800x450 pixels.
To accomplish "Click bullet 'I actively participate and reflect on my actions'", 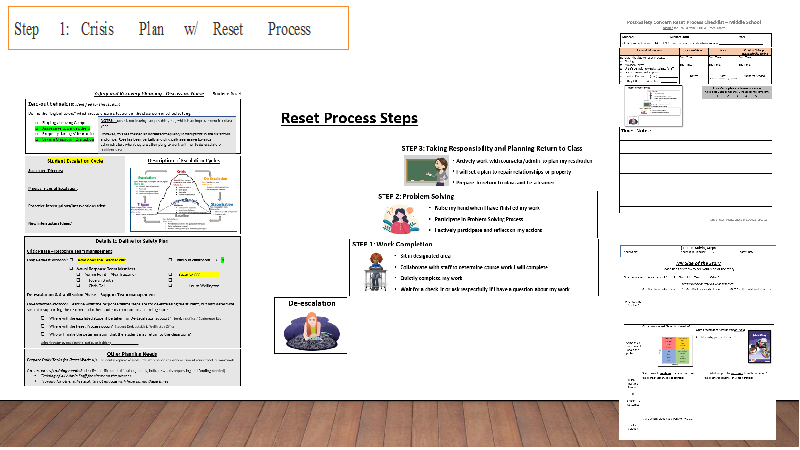I will [488, 231].
